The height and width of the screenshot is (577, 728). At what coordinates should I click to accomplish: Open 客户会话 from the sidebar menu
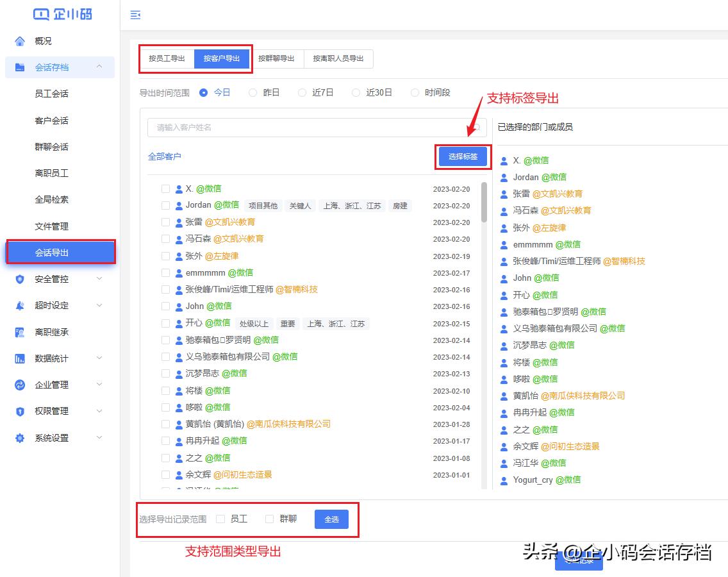coord(51,120)
